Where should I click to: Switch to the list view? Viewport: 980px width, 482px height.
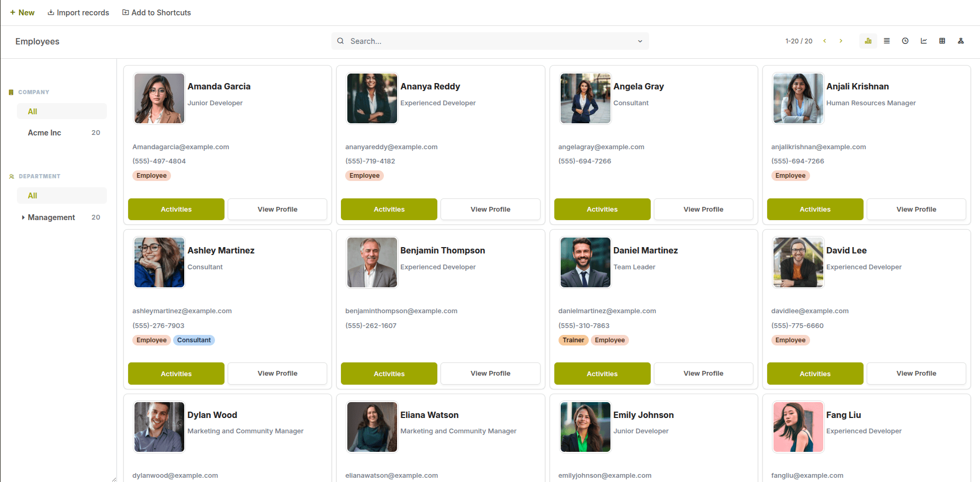(x=887, y=41)
